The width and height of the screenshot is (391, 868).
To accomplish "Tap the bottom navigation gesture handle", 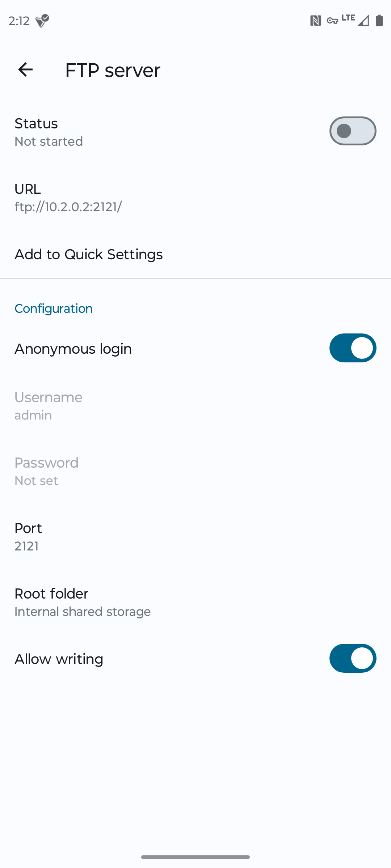I will coord(195,857).
